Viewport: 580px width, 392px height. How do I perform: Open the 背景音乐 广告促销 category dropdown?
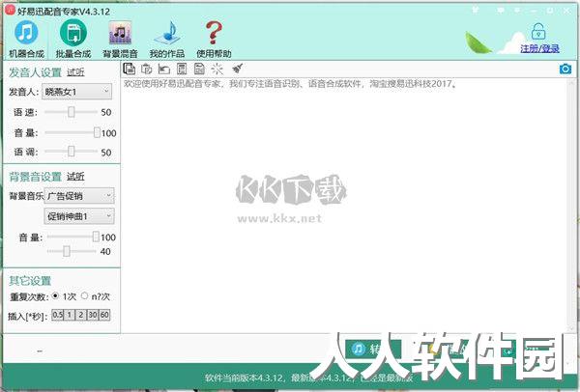pyautogui.click(x=79, y=196)
